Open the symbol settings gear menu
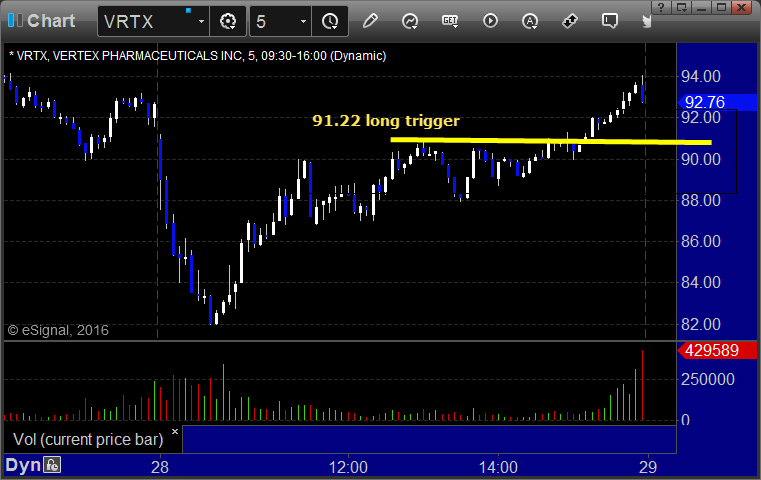Viewport: 761px width, 480px height. [x=228, y=21]
